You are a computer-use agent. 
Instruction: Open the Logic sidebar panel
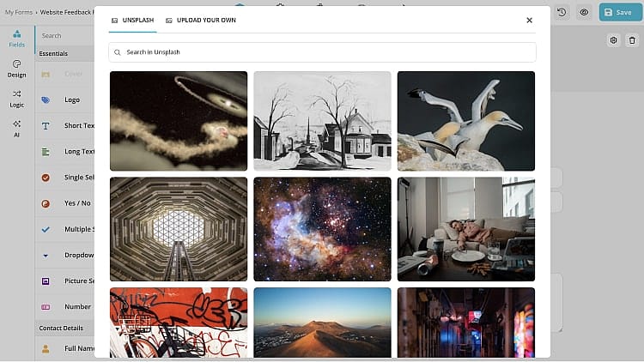pyautogui.click(x=17, y=99)
